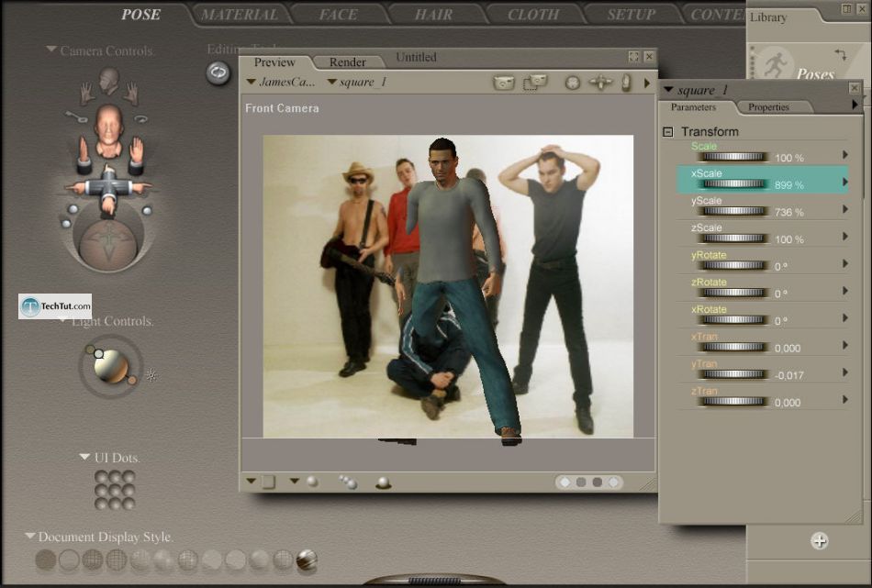The width and height of the screenshot is (872, 588).
Task: Click the camera rotation trackball
Action: pyautogui.click(x=108, y=245)
